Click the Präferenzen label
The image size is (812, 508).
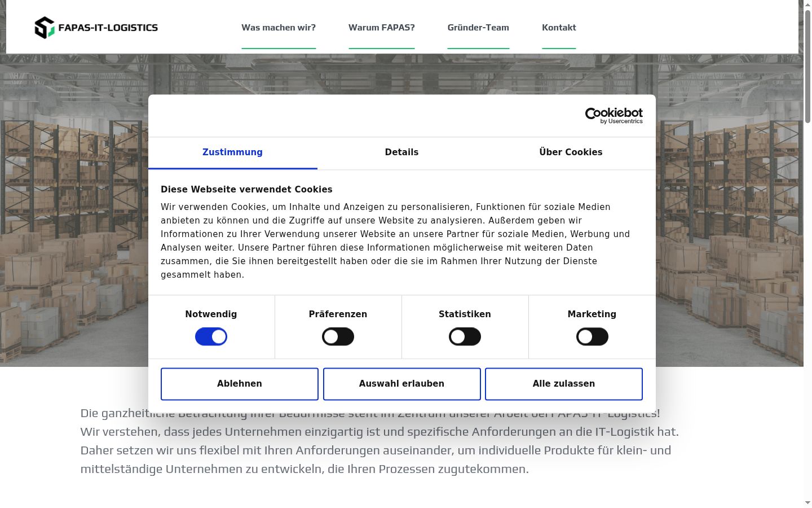point(338,314)
